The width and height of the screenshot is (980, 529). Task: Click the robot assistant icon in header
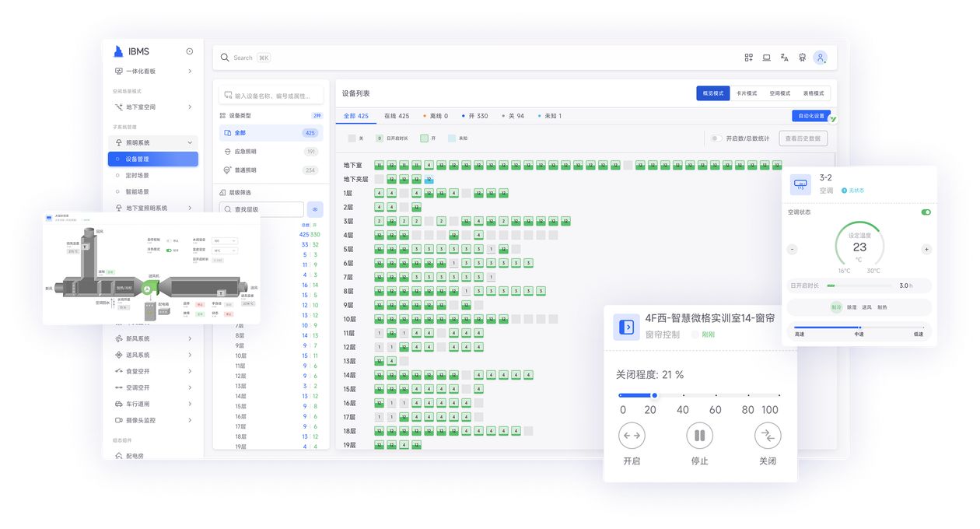[x=802, y=58]
